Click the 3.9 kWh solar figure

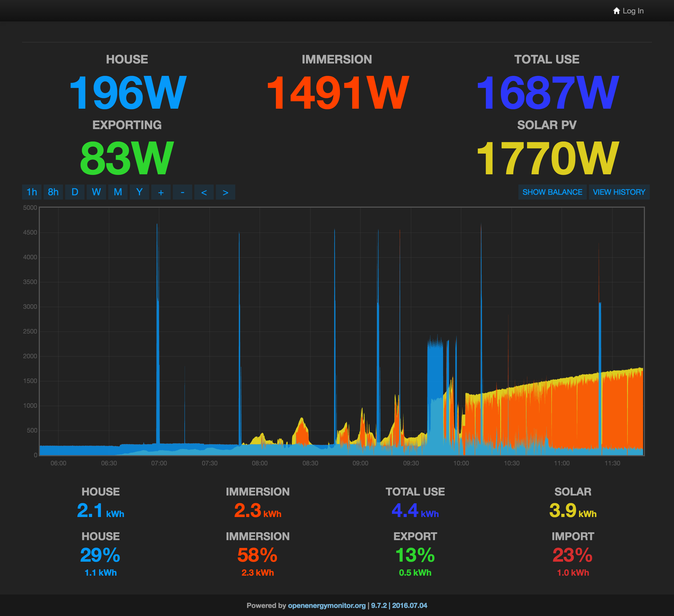pos(573,511)
